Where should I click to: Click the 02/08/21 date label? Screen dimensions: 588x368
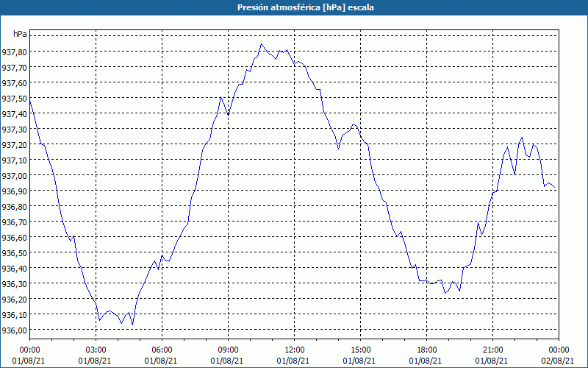coord(558,361)
